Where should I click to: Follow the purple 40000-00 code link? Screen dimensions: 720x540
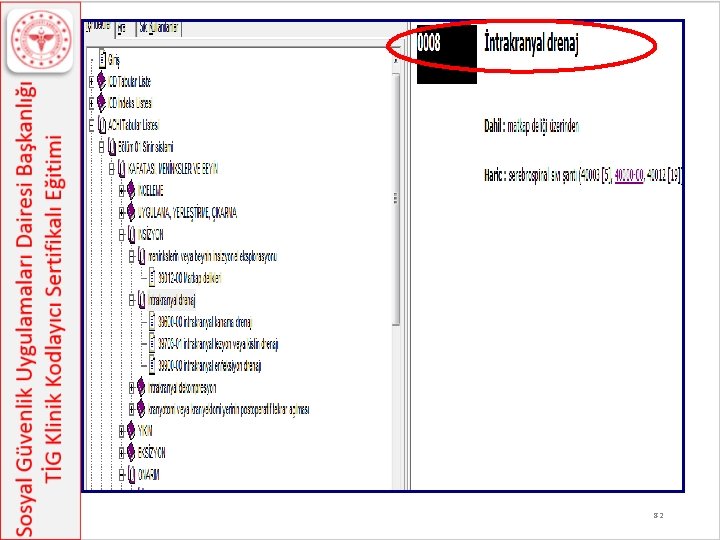(x=629, y=175)
